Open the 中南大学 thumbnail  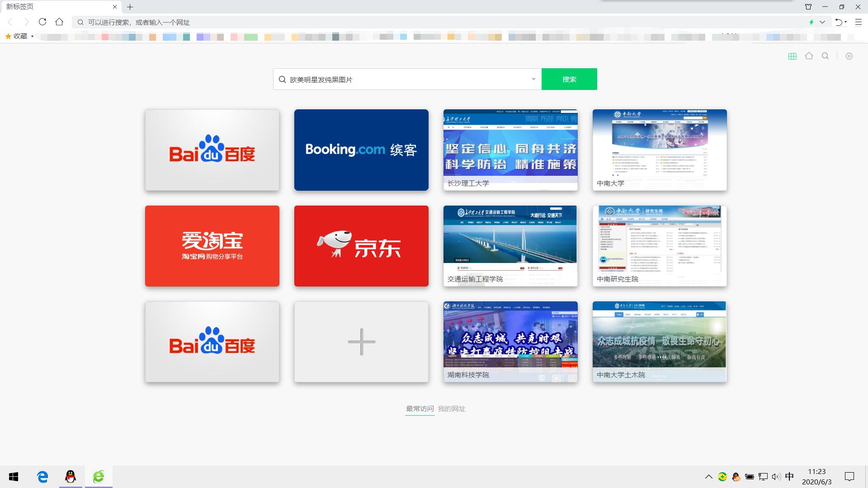[660, 150]
